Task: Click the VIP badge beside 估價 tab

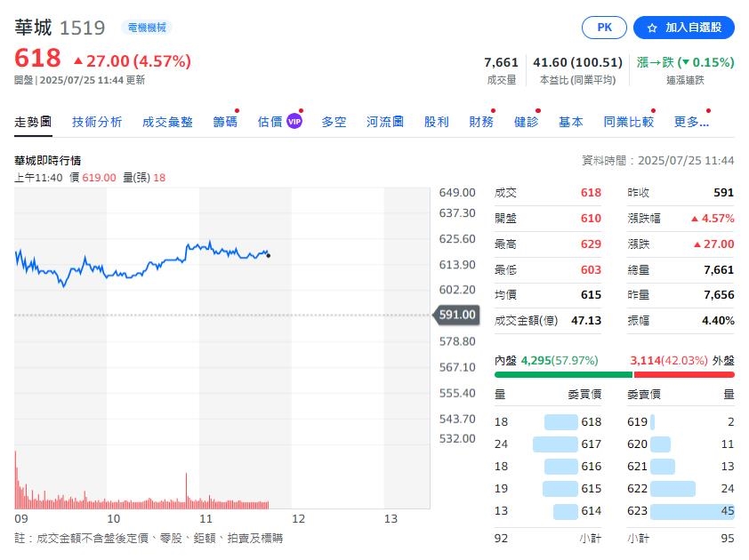Action: click(x=294, y=120)
